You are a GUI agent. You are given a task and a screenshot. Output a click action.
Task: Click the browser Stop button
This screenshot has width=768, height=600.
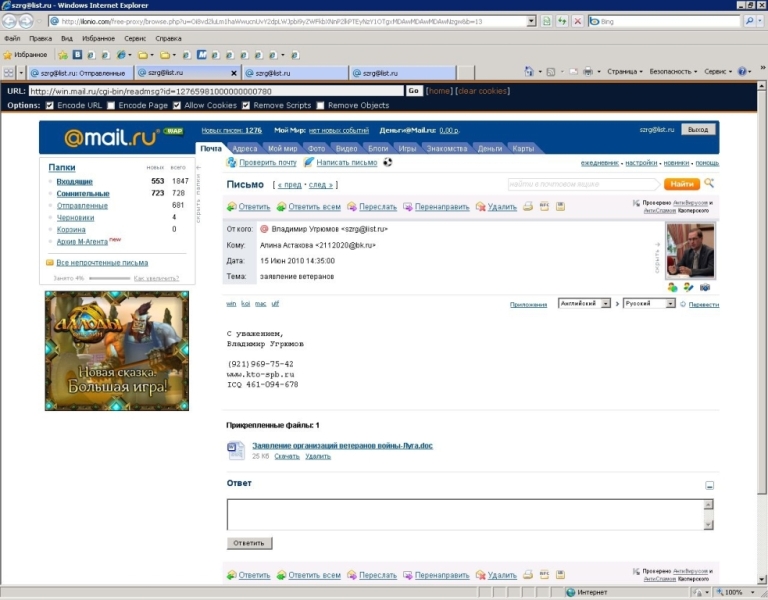click(577, 21)
